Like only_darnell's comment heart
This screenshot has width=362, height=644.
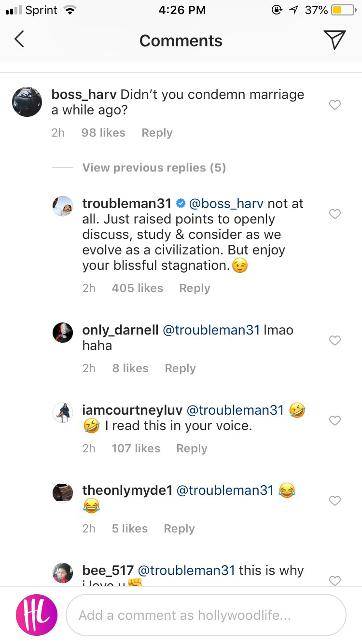point(334,340)
